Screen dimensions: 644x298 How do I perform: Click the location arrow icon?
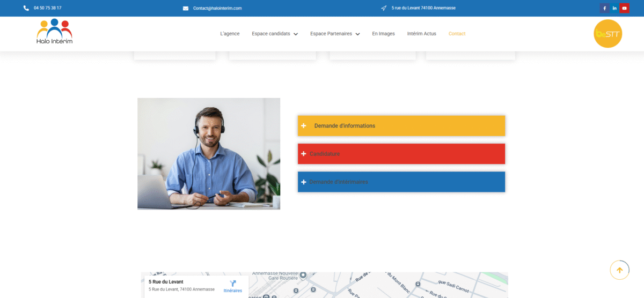click(384, 8)
